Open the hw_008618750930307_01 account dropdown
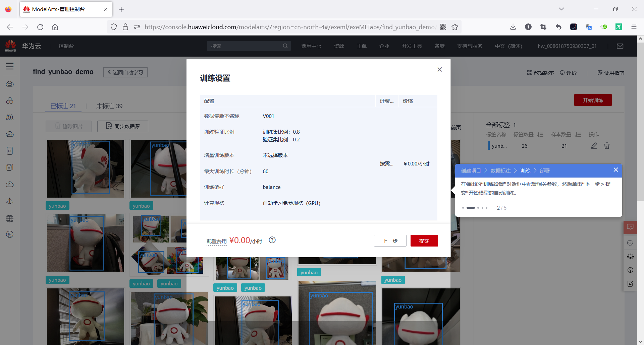The image size is (644, 345). pos(567,46)
